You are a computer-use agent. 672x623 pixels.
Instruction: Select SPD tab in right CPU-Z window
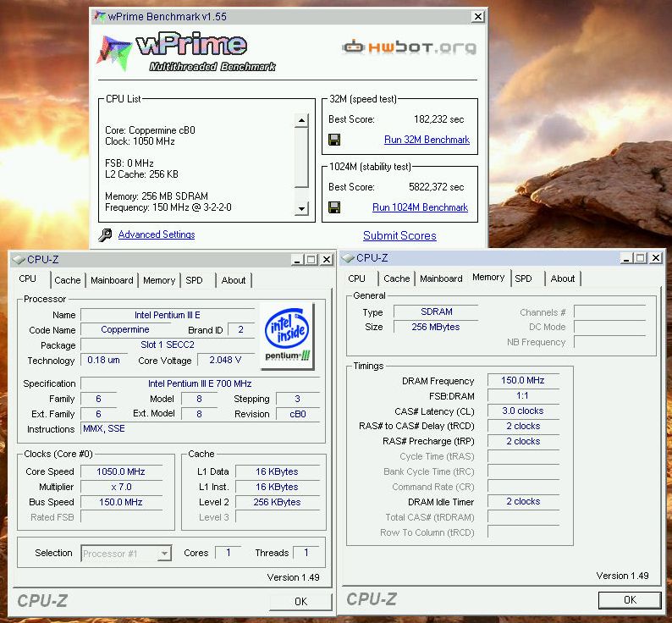point(523,278)
